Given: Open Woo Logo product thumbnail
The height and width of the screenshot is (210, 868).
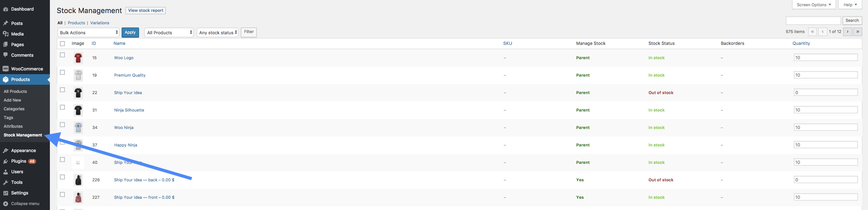Looking at the screenshot, I should tap(78, 58).
